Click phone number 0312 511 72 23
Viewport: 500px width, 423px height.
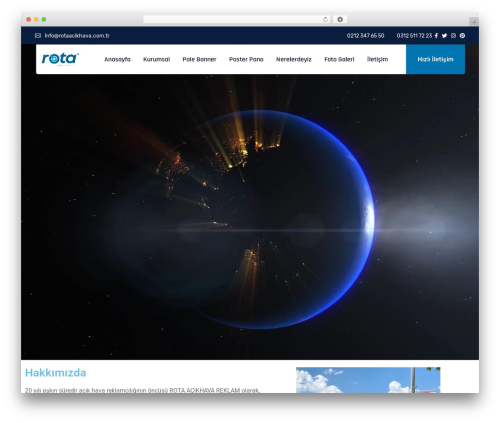414,36
